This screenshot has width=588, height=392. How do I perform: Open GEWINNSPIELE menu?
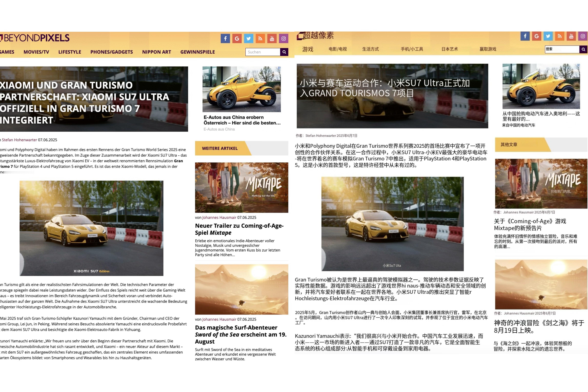coord(198,52)
